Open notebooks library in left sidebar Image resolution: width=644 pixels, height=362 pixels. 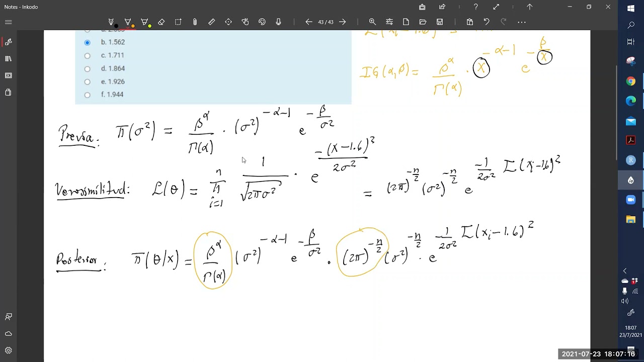(8, 59)
